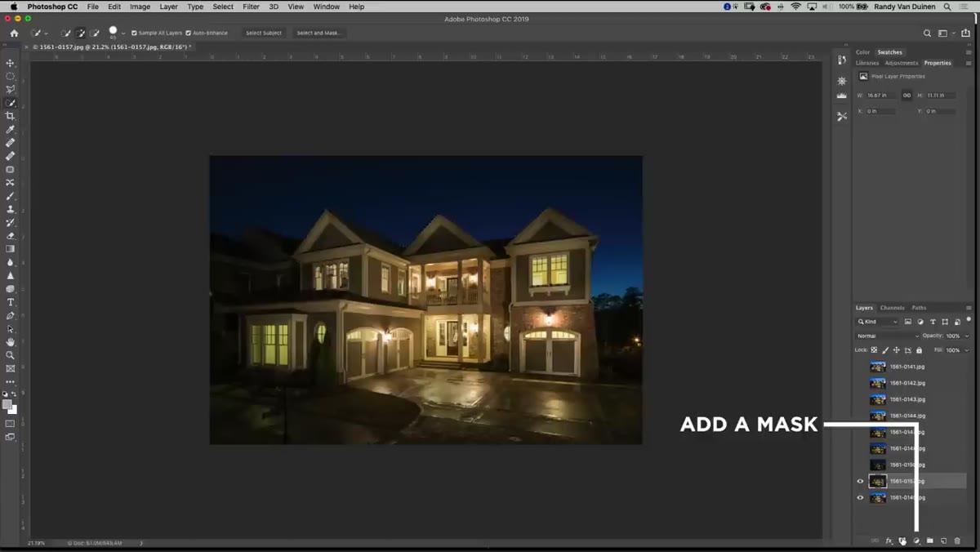The width and height of the screenshot is (980, 552).
Task: Click the width W input field
Action: point(881,96)
